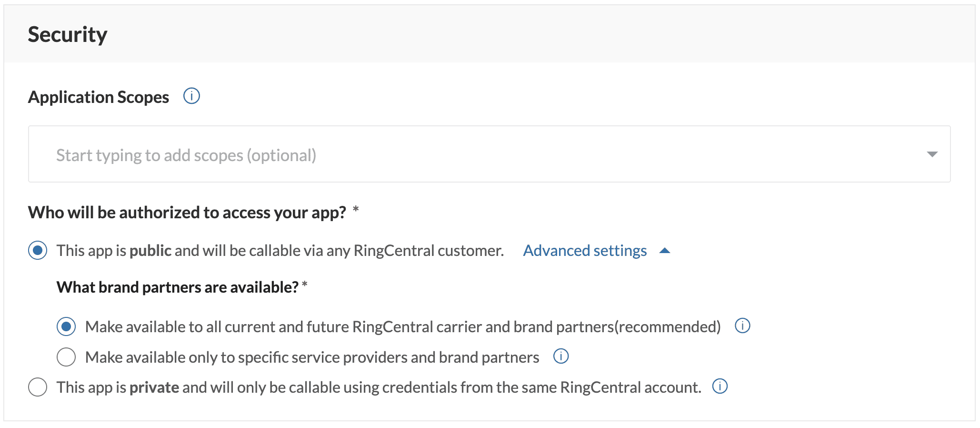Image resolution: width=980 pixels, height=428 pixels.
Task: Click 'Make available to all current' label text
Action: pyautogui.click(x=403, y=327)
